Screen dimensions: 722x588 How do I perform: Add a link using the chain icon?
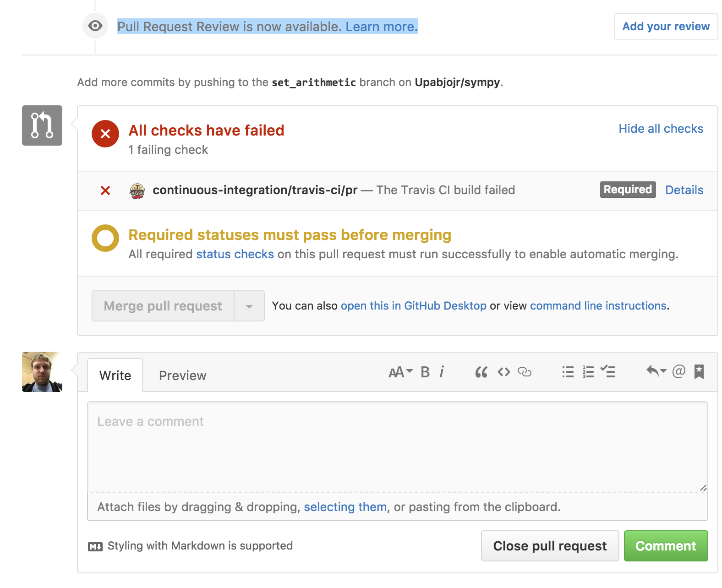[525, 372]
